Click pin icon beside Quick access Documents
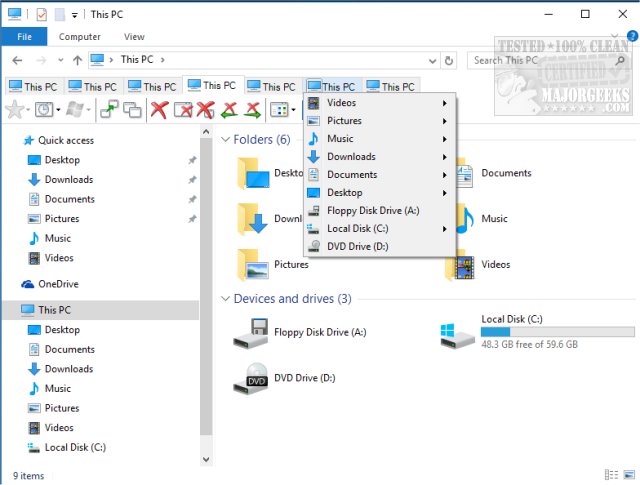Screen dimensions: 640x485 [x=192, y=199]
